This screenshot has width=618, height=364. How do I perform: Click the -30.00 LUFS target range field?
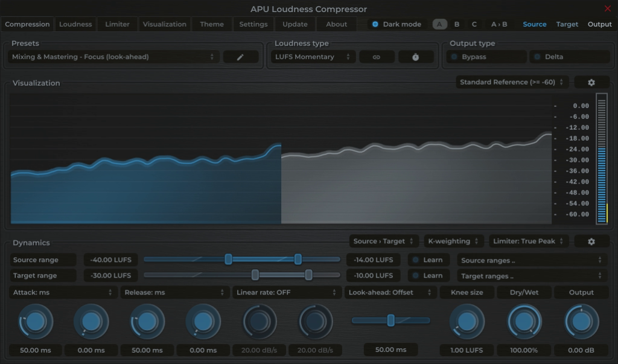(x=110, y=275)
